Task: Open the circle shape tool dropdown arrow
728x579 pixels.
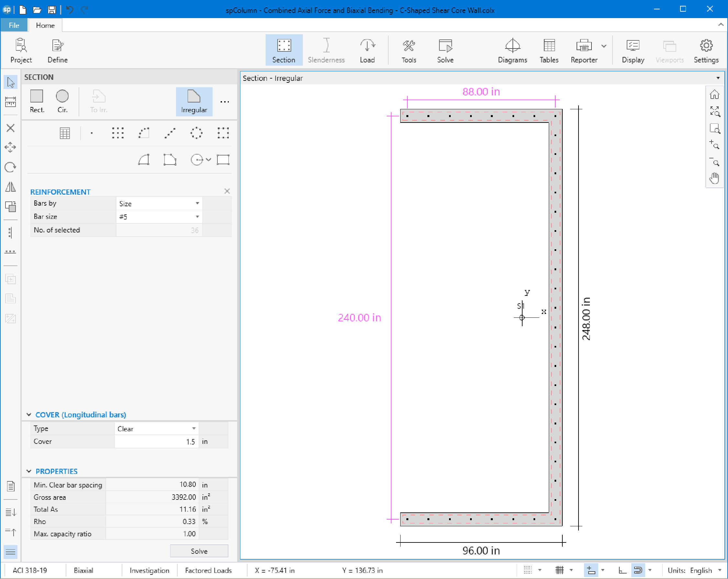Action: (x=209, y=160)
